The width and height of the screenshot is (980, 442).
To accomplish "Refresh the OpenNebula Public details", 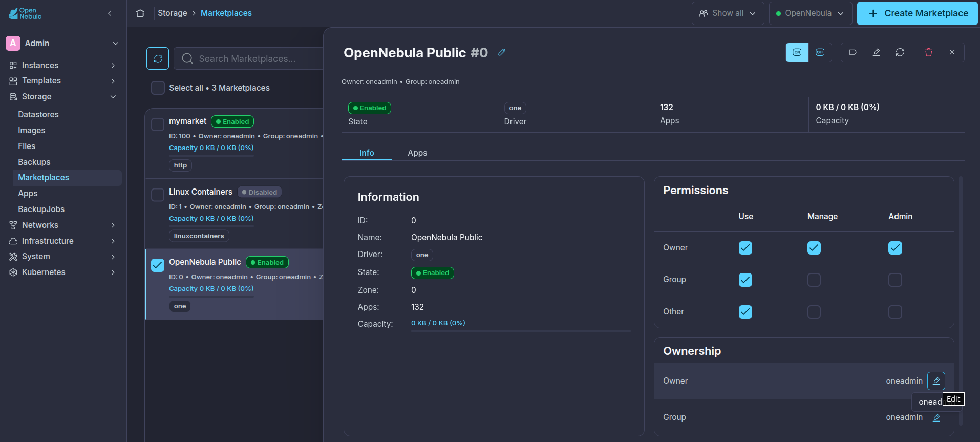I will pyautogui.click(x=900, y=52).
